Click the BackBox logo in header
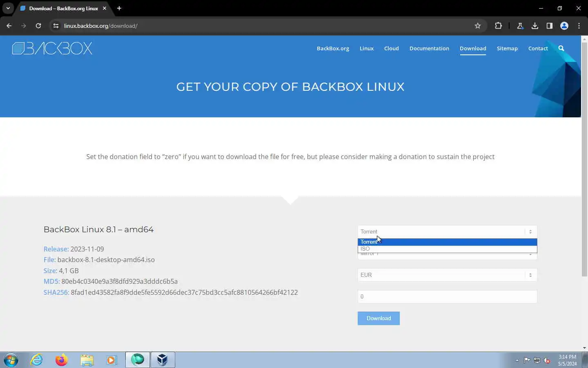 coord(52,48)
